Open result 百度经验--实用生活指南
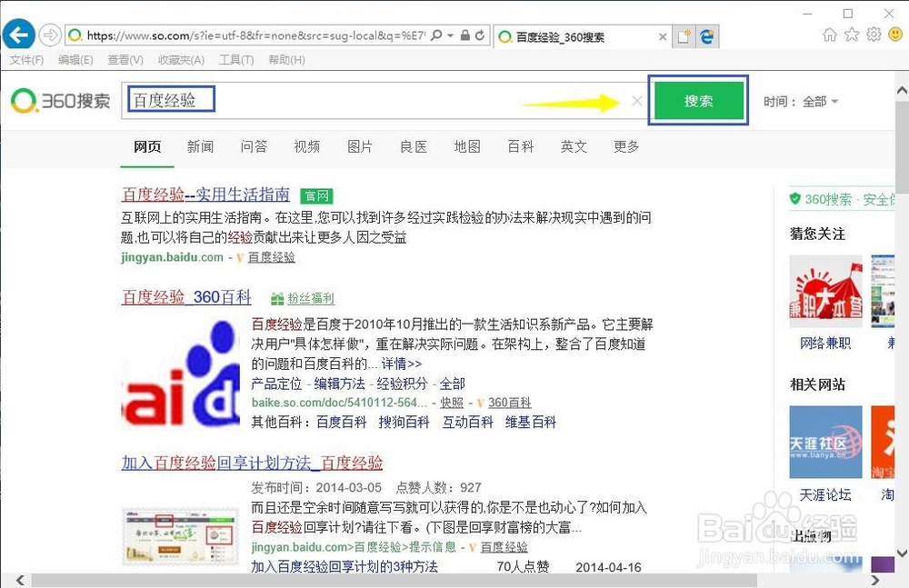 205,194
